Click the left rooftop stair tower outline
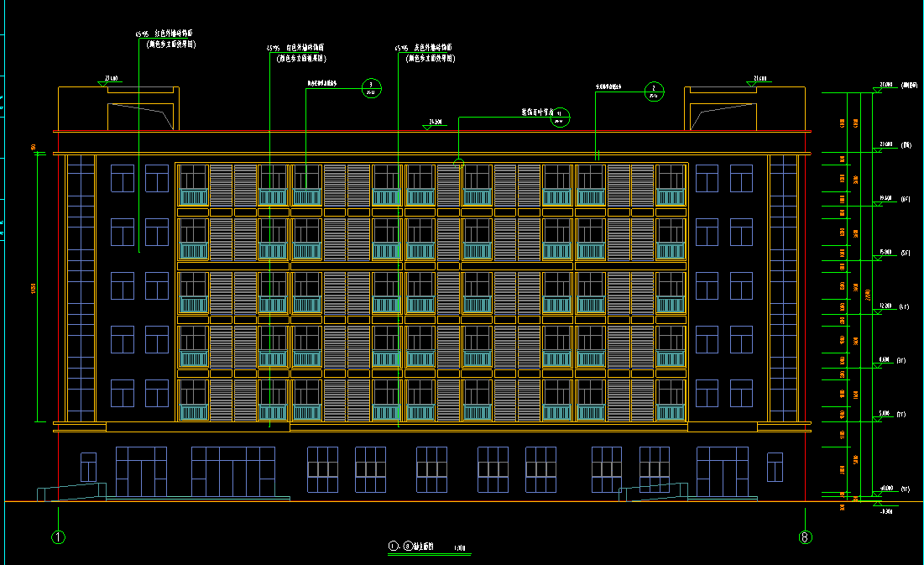 click(117, 108)
